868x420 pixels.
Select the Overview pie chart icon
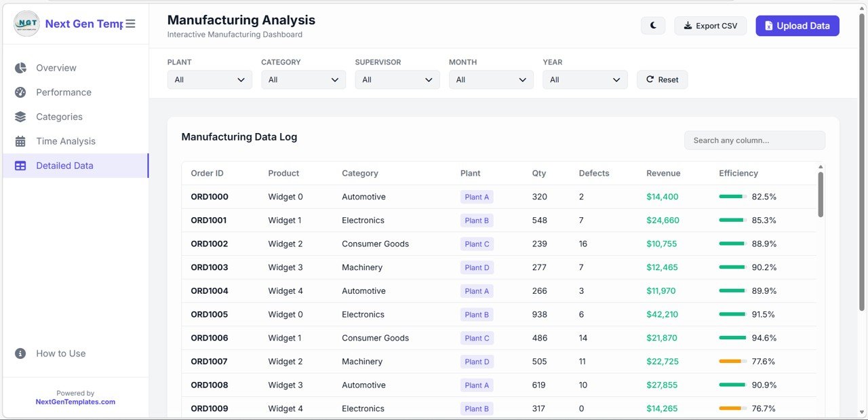tap(20, 68)
